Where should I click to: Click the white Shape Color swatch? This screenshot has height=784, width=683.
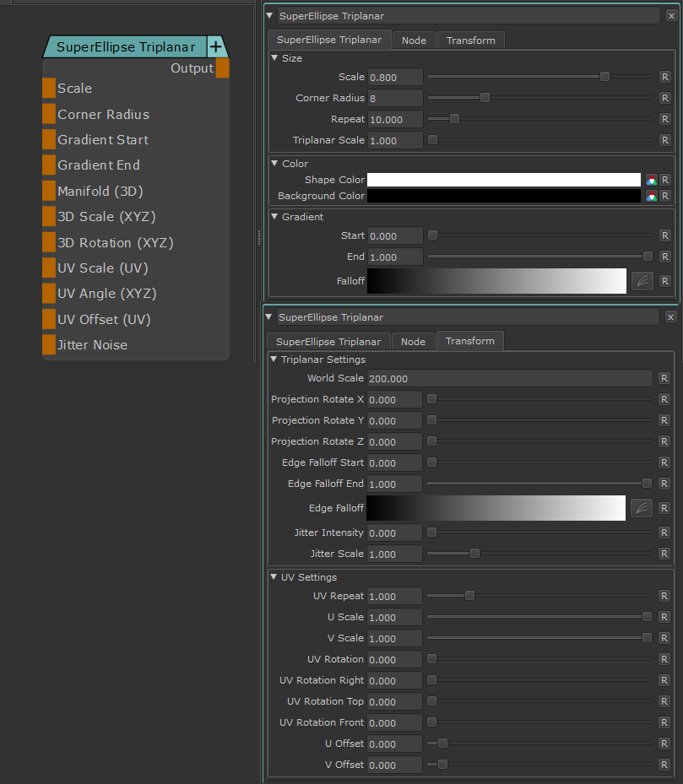click(x=504, y=180)
